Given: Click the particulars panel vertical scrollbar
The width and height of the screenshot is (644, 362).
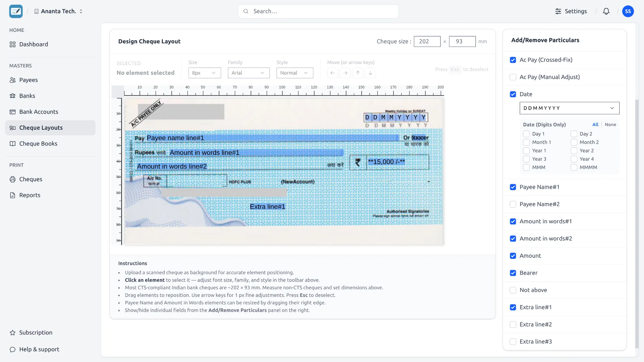Looking at the screenshot, I should coord(637,224).
